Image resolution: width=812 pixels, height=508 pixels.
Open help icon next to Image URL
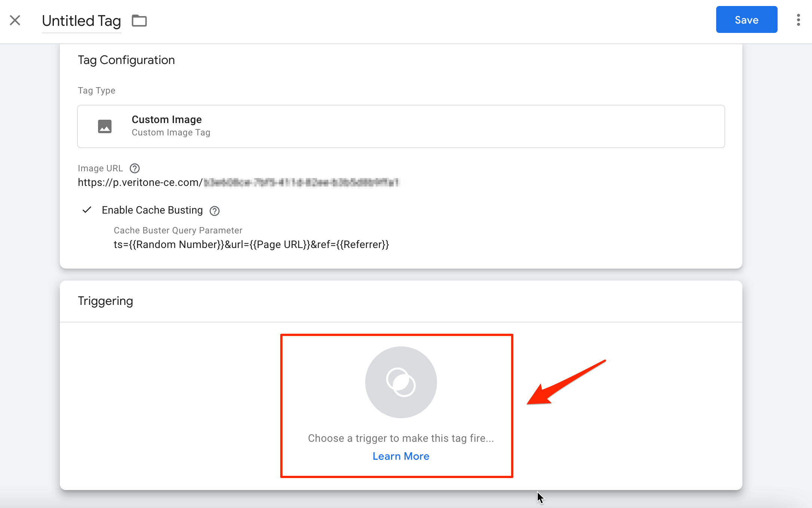click(x=135, y=168)
